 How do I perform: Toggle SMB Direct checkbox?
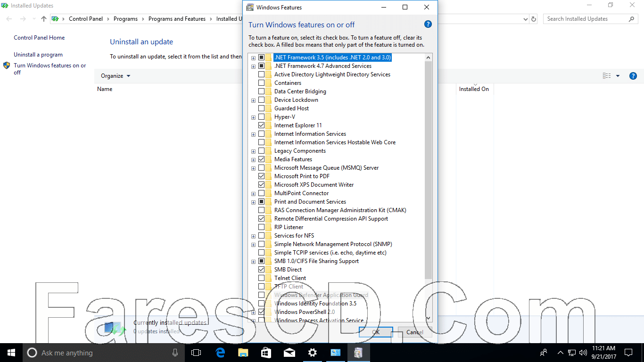pyautogui.click(x=261, y=270)
